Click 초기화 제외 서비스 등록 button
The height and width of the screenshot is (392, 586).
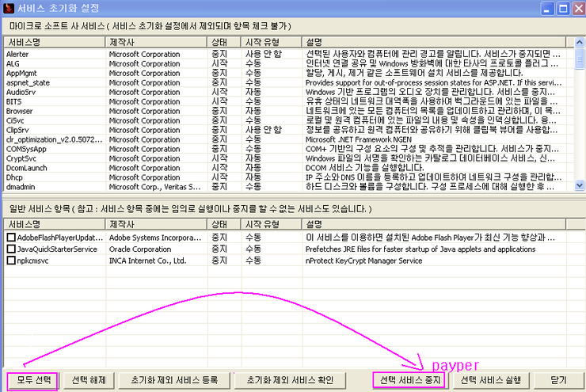pyautogui.click(x=173, y=380)
